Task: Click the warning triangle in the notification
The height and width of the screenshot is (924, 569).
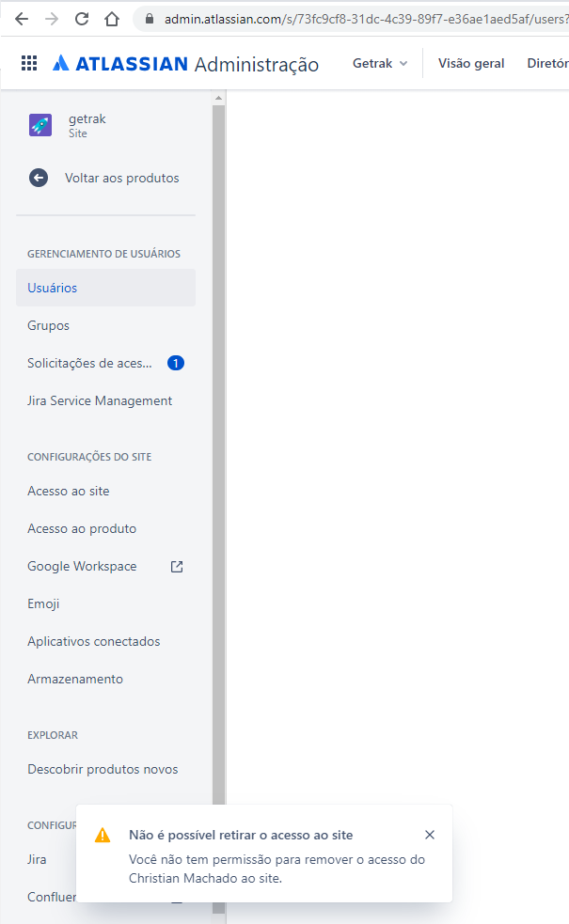Action: 103,835
